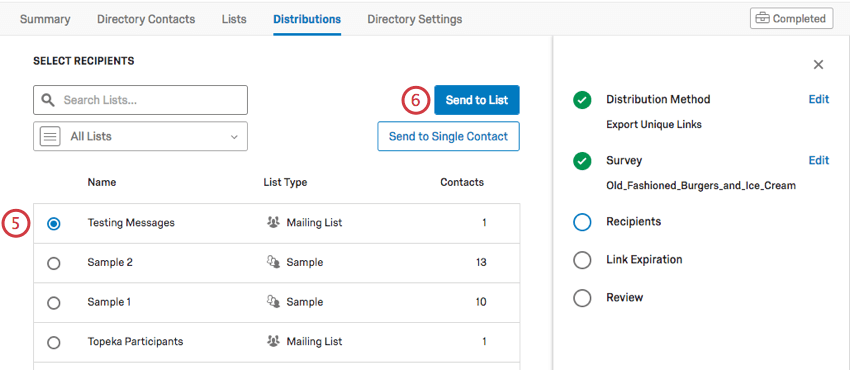Open the Directory Settings tab

point(415,19)
